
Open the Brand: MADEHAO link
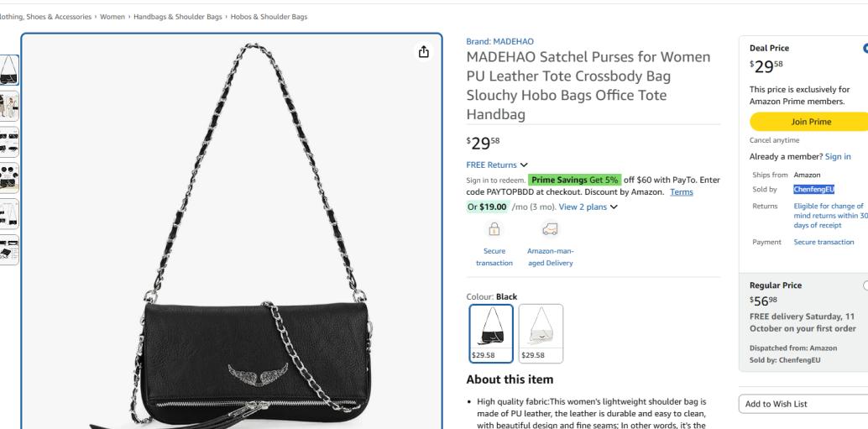coord(499,41)
